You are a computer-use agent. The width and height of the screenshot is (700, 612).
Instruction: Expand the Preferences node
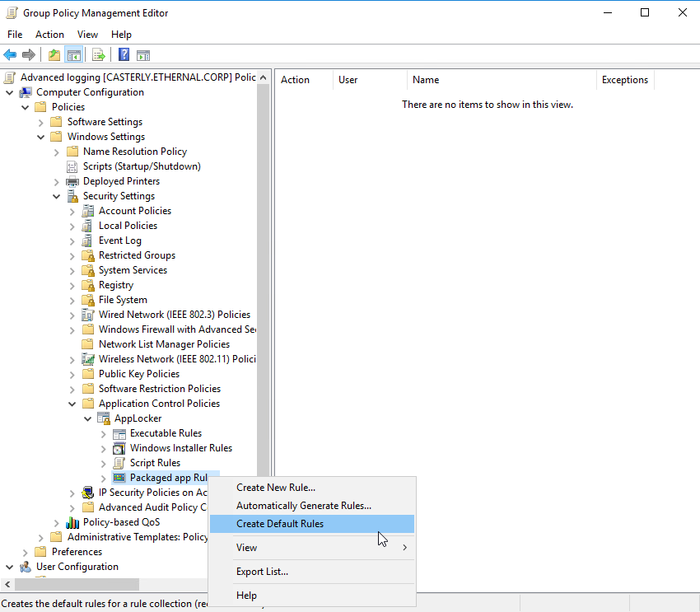25,552
